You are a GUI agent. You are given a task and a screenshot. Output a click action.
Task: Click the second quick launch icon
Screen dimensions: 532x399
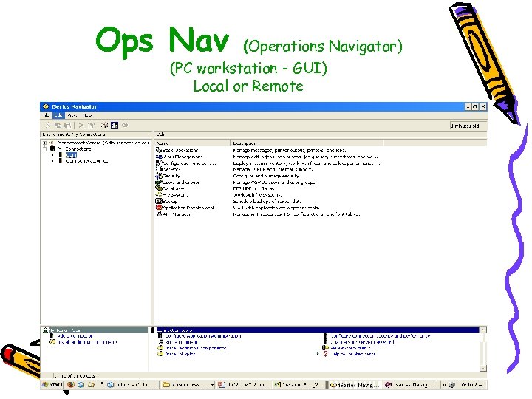pos(81,385)
